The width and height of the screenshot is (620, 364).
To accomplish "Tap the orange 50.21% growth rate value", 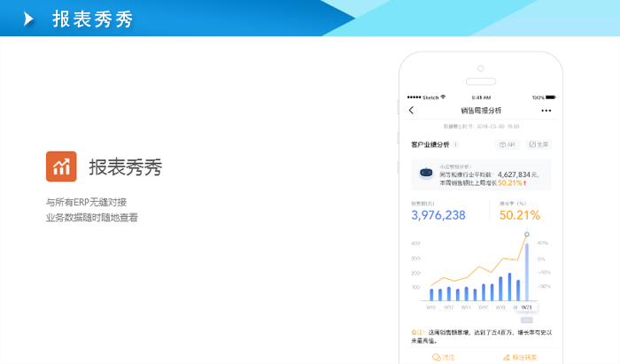I will pyautogui.click(x=520, y=215).
